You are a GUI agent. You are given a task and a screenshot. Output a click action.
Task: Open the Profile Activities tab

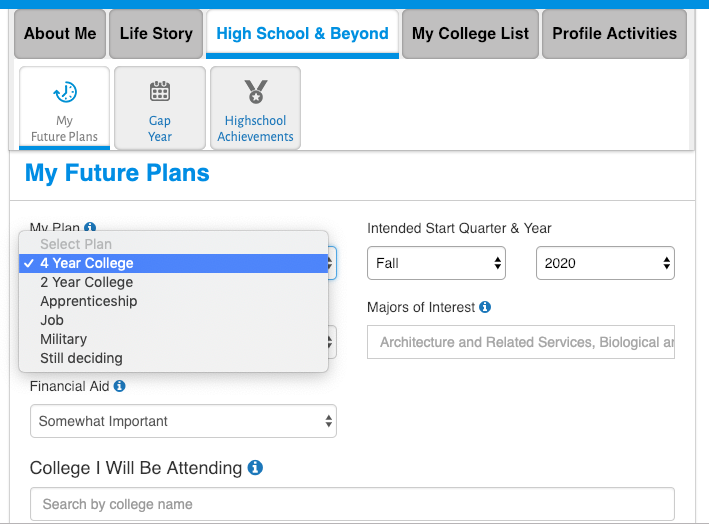(x=614, y=34)
